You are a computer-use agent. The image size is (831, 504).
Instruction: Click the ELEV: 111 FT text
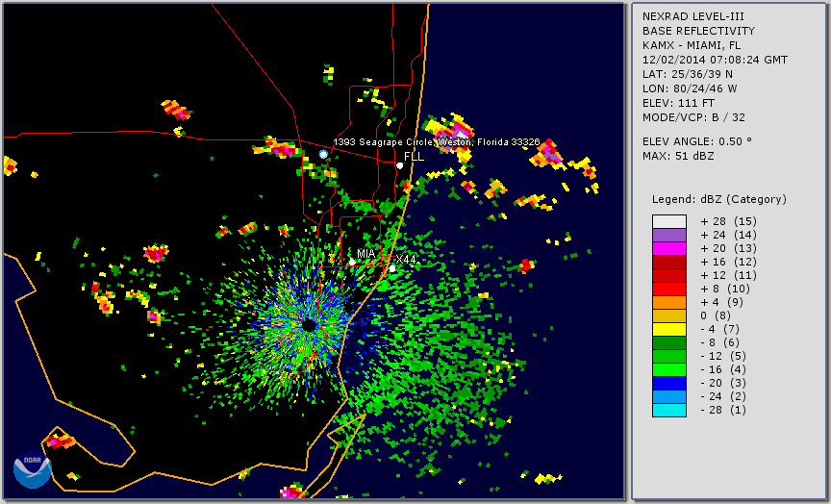678,103
